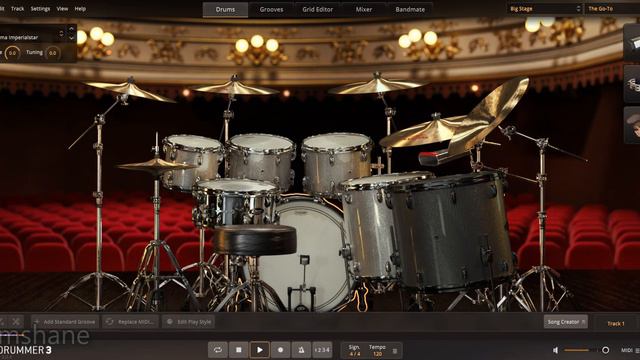Switch to the Grooves tab
The width and height of the screenshot is (640, 360).
(271, 9)
